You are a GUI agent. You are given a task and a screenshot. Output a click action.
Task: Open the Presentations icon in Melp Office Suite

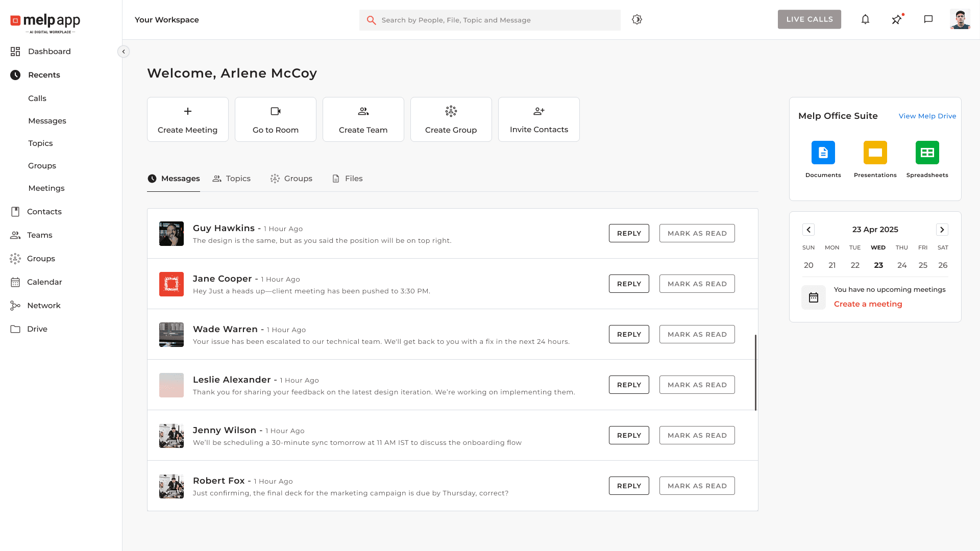tap(875, 152)
